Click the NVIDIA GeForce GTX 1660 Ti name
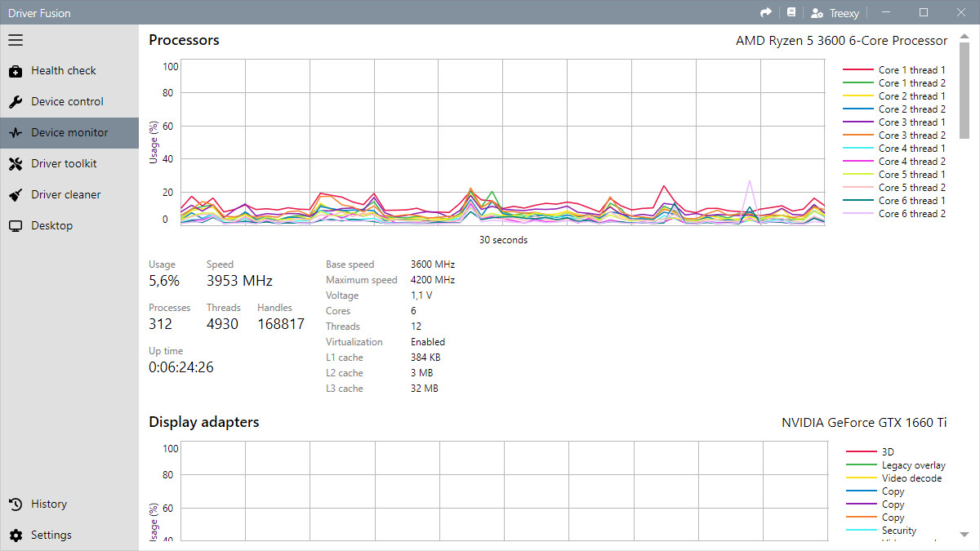Screen dimensions: 980x551 865,423
